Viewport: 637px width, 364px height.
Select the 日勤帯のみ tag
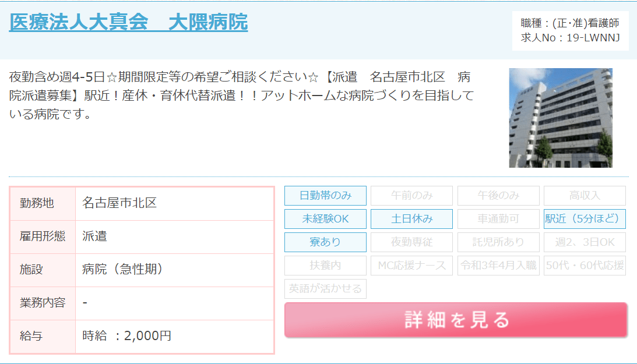pyautogui.click(x=325, y=196)
